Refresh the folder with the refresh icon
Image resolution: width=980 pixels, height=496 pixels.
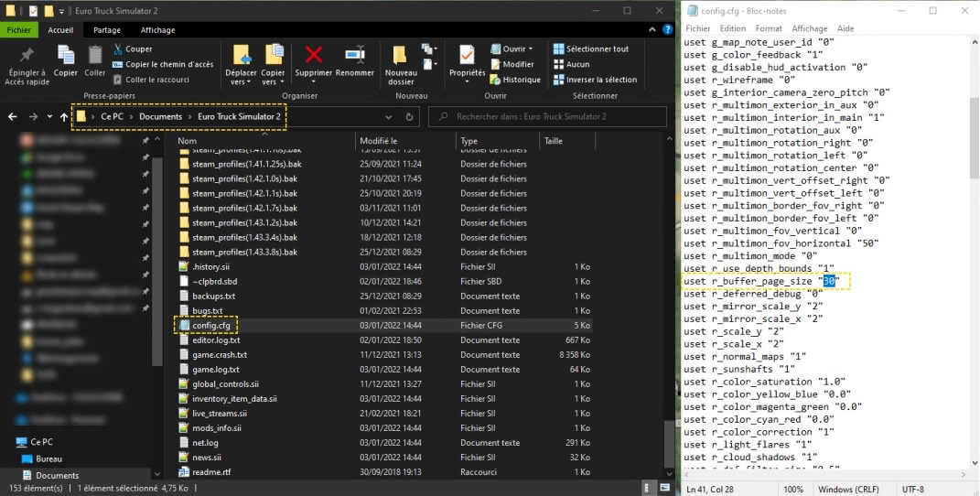point(409,117)
